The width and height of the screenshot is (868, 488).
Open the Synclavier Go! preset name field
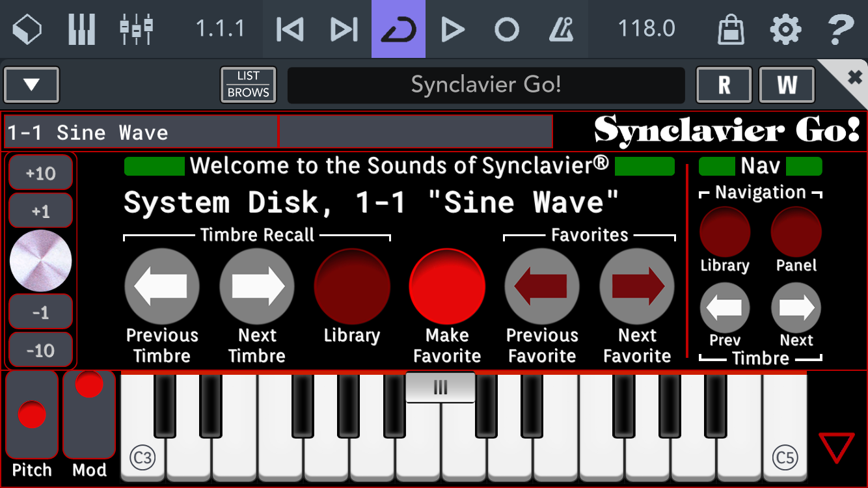coord(486,85)
